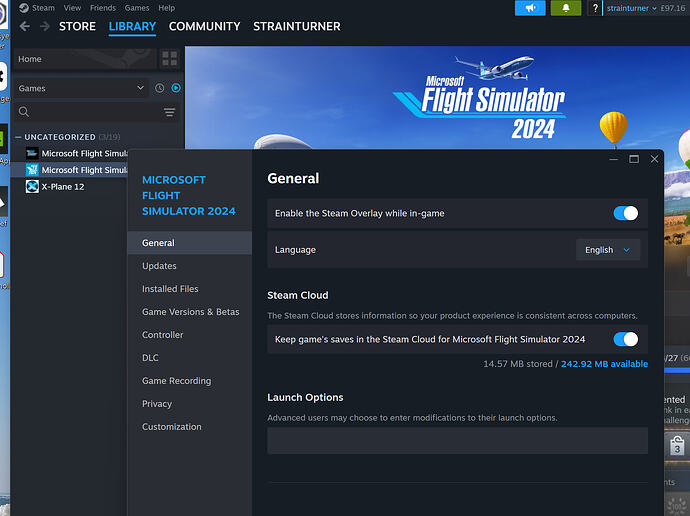690x516 pixels.
Task: Open the Steam menu
Action: pos(43,8)
